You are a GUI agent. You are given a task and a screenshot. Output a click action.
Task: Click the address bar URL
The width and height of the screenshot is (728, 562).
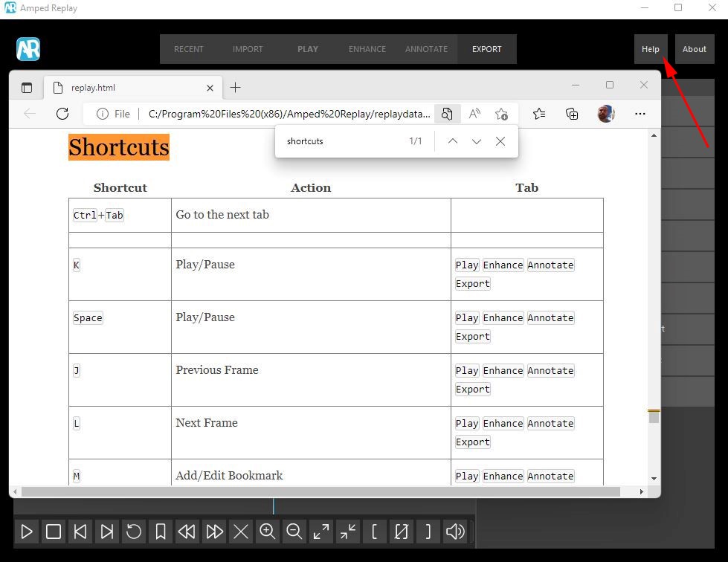289,114
